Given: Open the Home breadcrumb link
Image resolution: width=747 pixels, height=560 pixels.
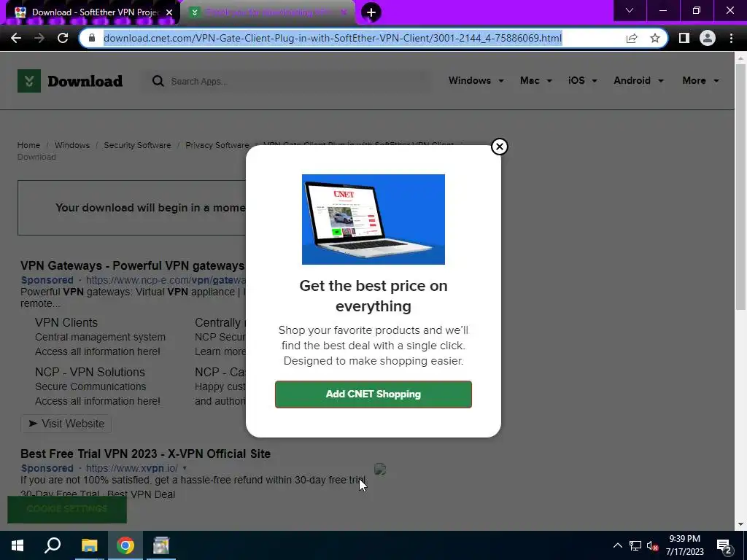Looking at the screenshot, I should coord(28,145).
